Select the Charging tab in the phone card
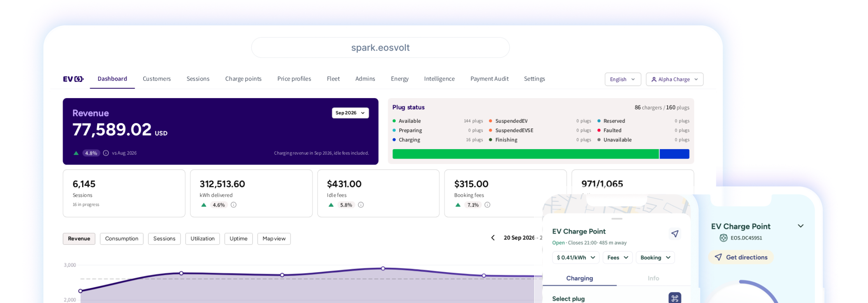This screenshot has height=303, width=868. tap(580, 278)
